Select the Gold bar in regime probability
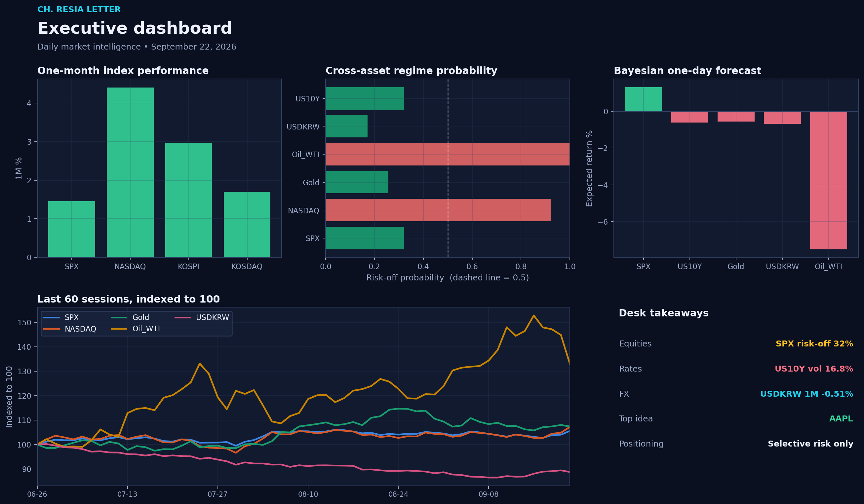Viewport: 864px width, 504px height. coord(357,182)
